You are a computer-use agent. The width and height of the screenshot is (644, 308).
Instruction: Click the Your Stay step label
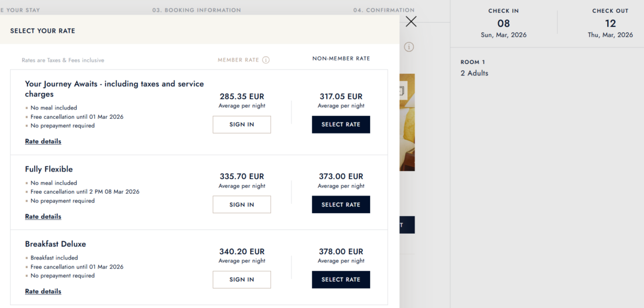pos(20,10)
